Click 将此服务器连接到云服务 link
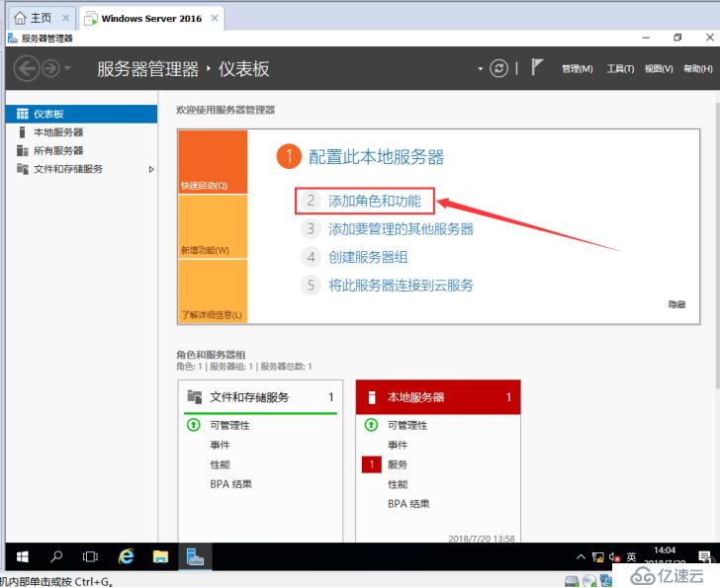The image size is (720, 588). [401, 286]
